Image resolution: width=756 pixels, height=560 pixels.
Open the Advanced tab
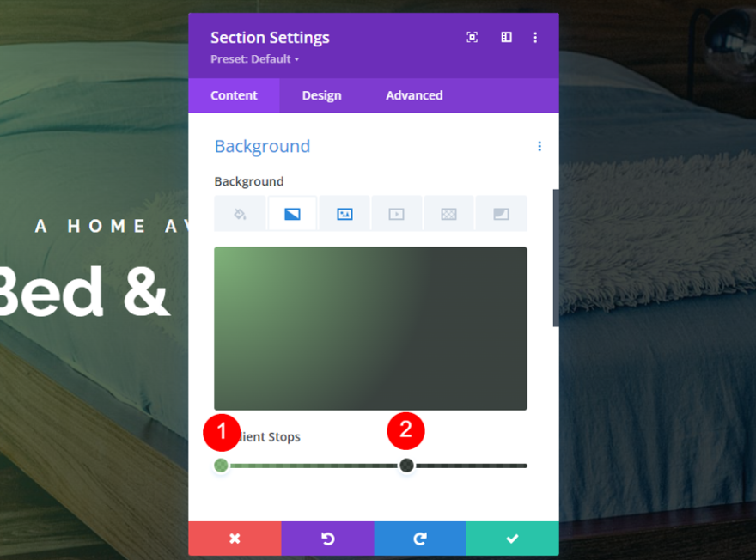coord(414,95)
